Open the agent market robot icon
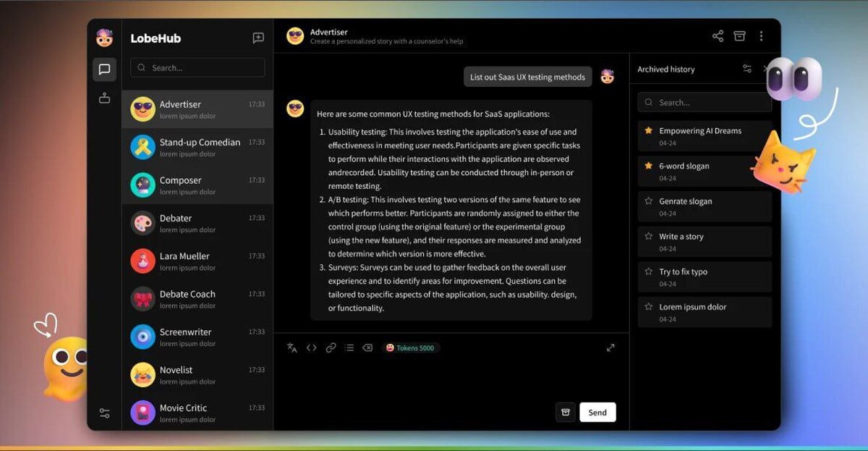The image size is (868, 451). coord(104,98)
